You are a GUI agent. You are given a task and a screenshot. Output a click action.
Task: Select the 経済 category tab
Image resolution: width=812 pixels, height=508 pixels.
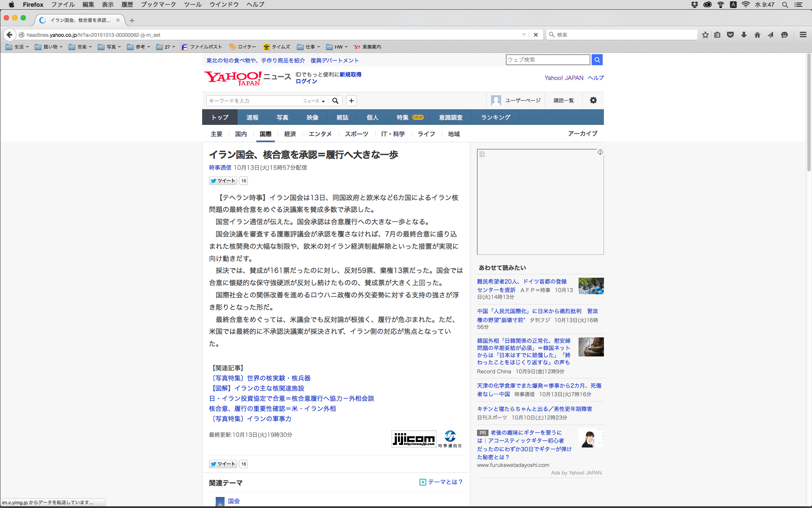290,134
